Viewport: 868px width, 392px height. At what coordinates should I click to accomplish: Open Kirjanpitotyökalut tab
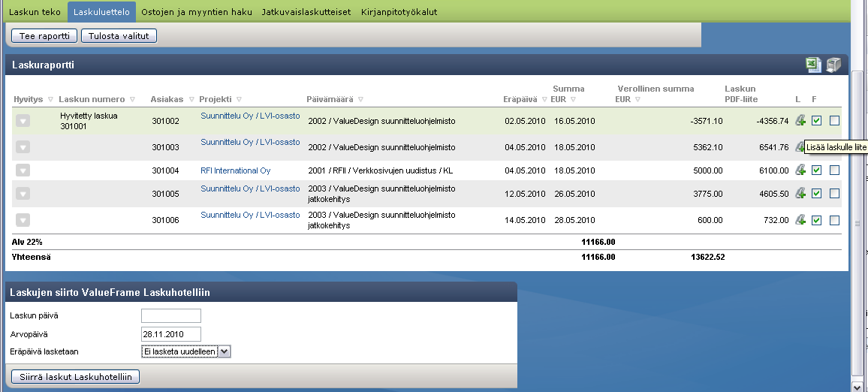point(399,11)
